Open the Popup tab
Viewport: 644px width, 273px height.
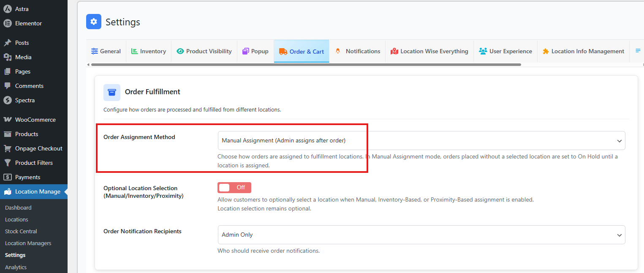pos(255,51)
